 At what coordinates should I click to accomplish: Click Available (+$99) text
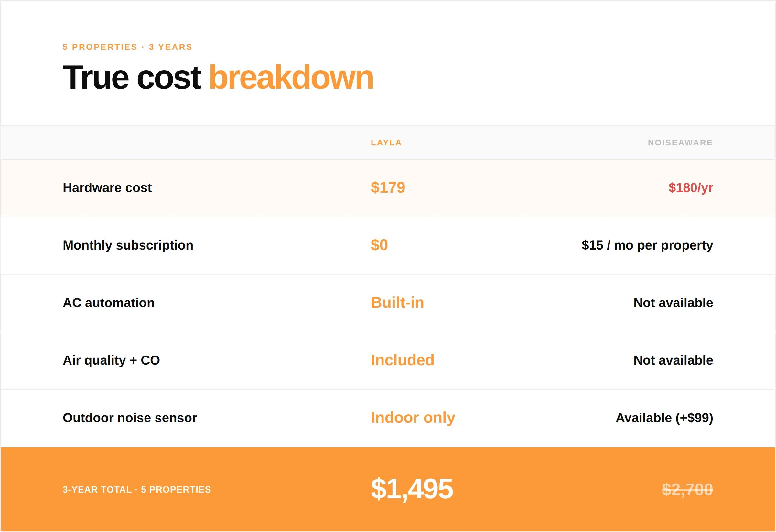pyautogui.click(x=664, y=418)
